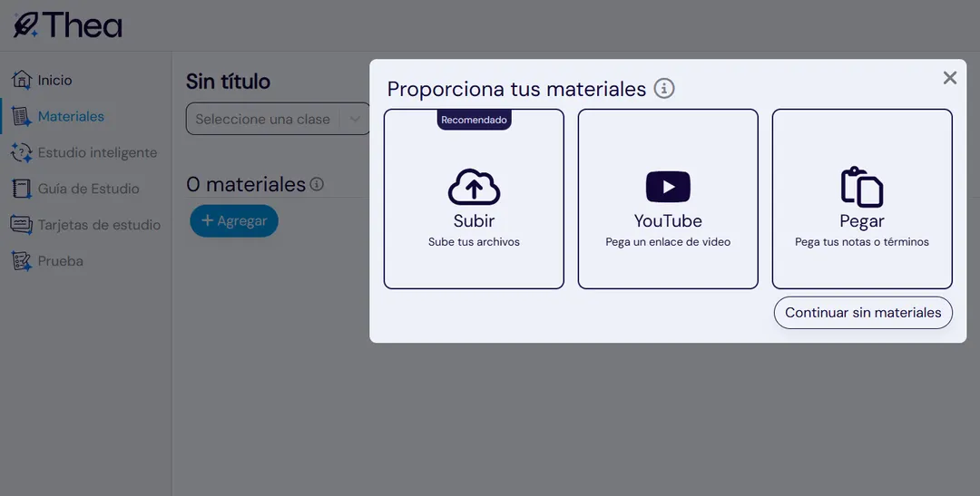980x496 pixels.
Task: Click the class selector chevron arrow
Action: (x=355, y=119)
